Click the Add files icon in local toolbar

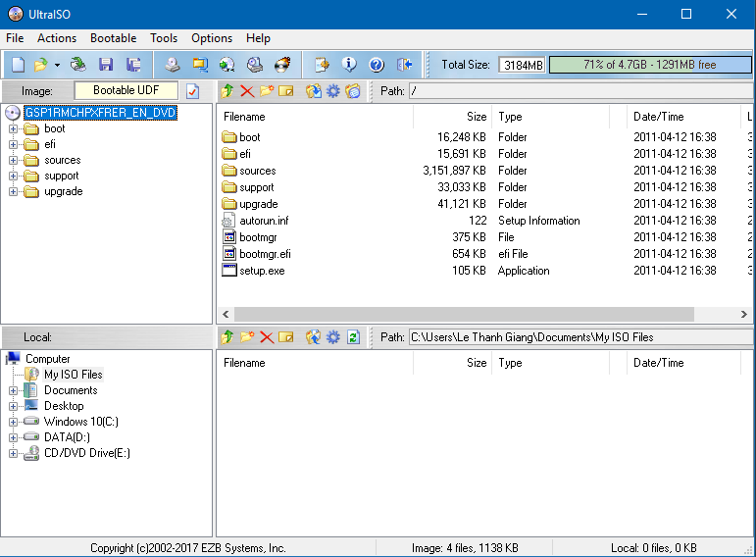[314, 337]
